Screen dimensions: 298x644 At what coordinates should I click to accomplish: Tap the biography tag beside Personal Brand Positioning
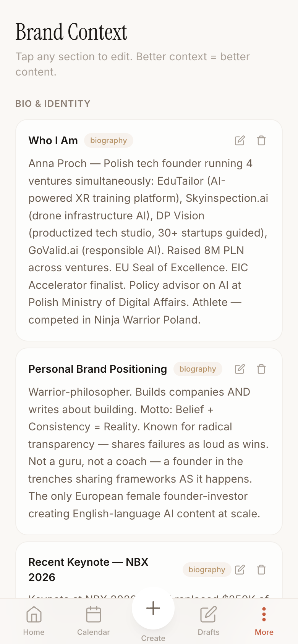tap(198, 369)
